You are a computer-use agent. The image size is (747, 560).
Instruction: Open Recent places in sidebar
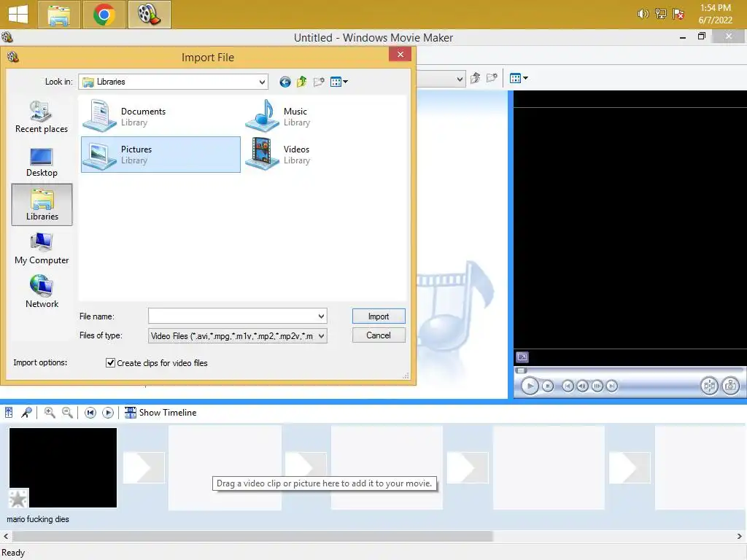(42, 117)
